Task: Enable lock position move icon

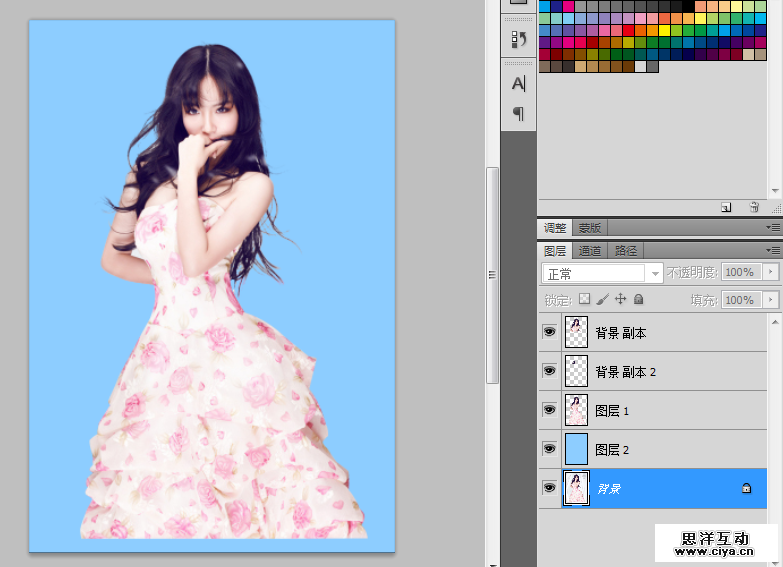Action: pyautogui.click(x=621, y=299)
